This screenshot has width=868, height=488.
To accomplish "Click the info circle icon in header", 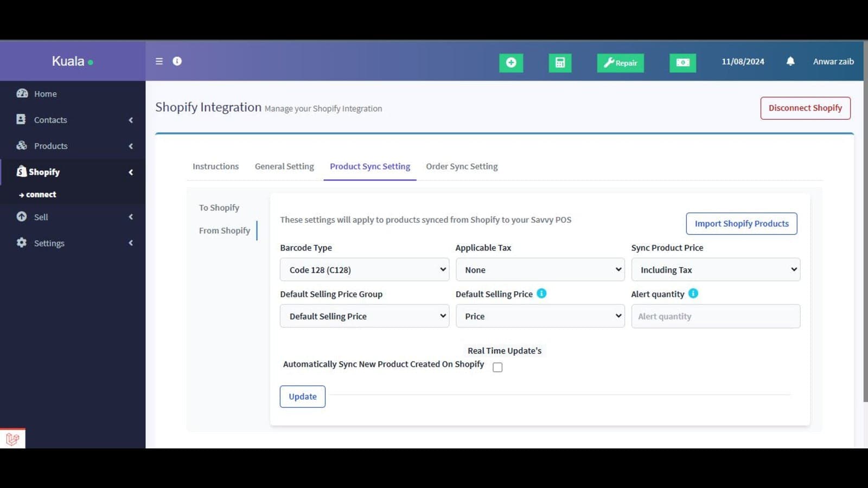I will [x=177, y=61].
